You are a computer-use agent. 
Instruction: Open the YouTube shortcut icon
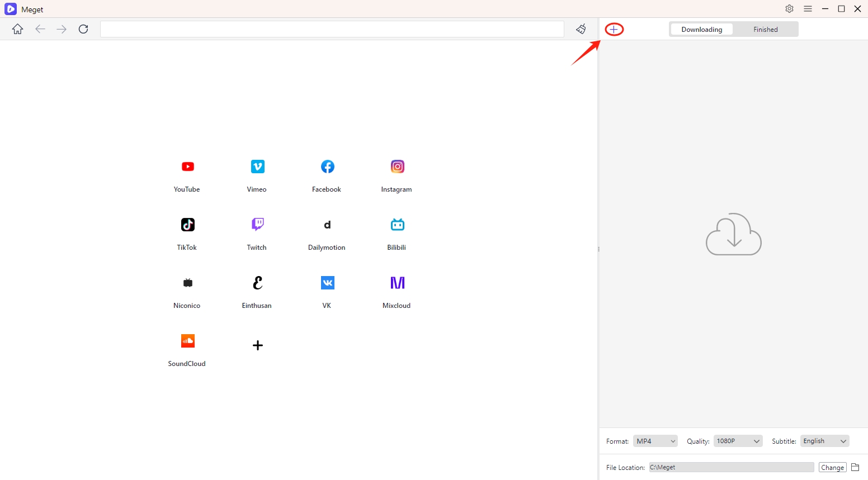[x=188, y=167]
